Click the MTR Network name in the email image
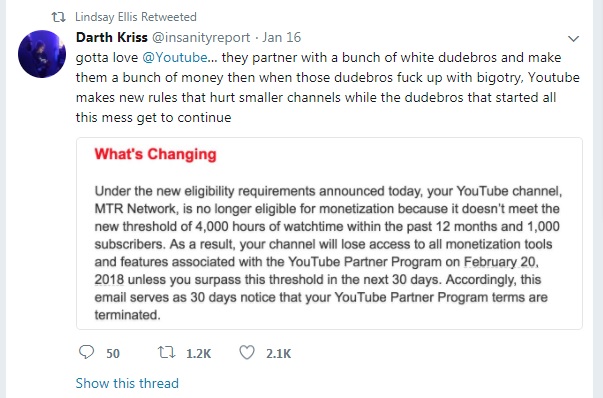Viewport: 603px width, 398px height. 136,209
